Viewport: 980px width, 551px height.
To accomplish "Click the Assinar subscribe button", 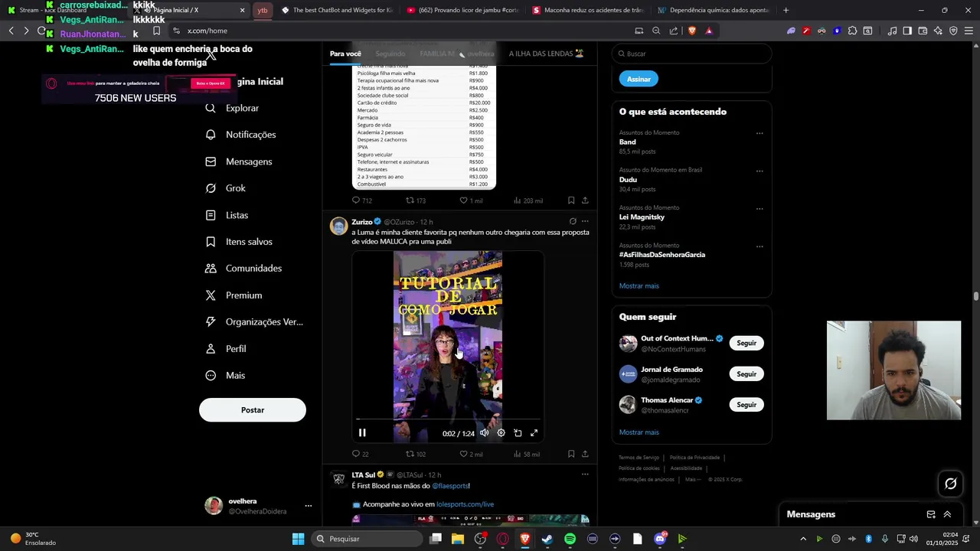I will pyautogui.click(x=639, y=79).
